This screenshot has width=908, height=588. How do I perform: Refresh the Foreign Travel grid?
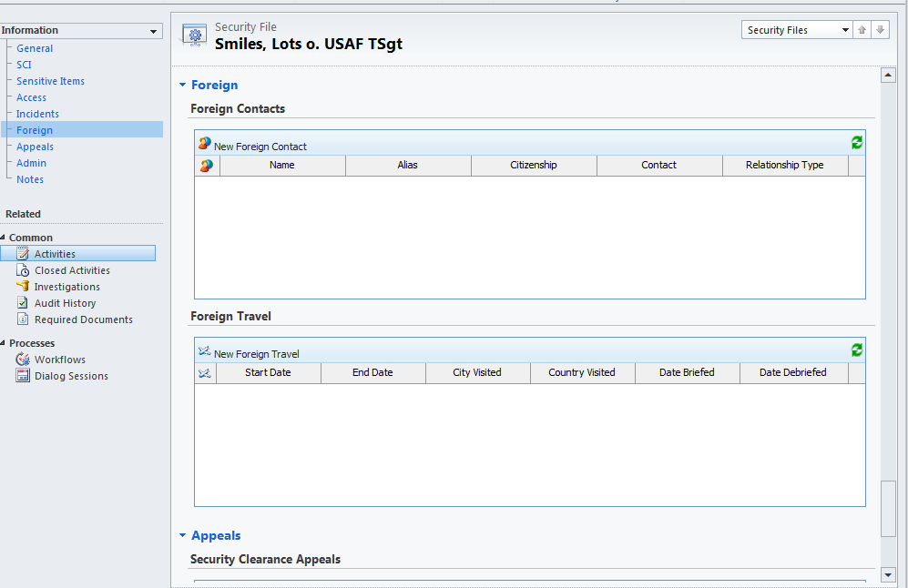[856, 350]
